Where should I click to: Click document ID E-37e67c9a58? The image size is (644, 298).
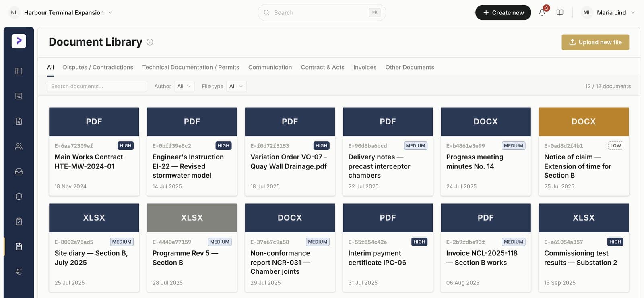tap(270, 242)
